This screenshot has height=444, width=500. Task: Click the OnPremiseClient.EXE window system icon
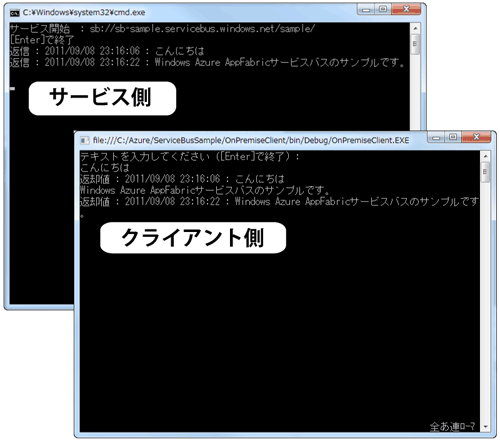click(x=84, y=140)
